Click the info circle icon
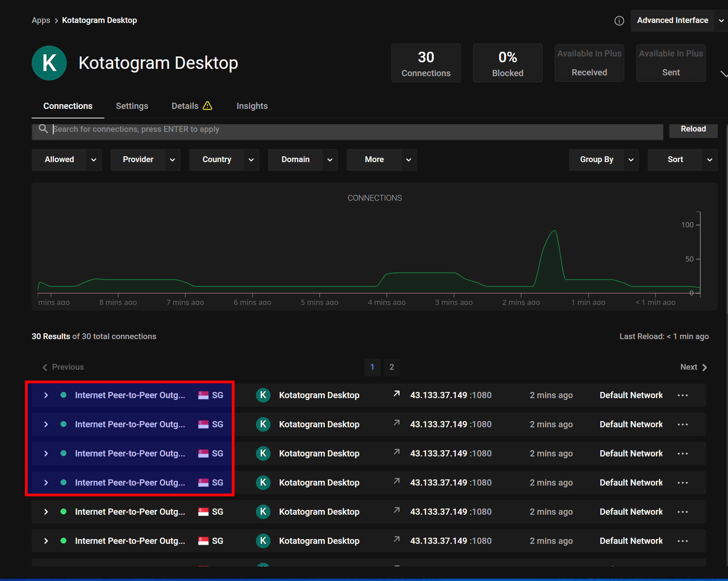 coord(619,21)
